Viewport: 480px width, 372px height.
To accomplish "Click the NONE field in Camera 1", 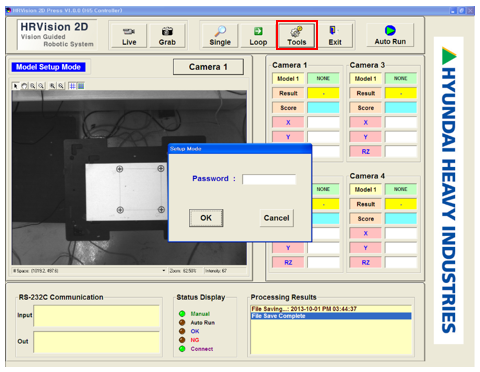I will tap(323, 79).
